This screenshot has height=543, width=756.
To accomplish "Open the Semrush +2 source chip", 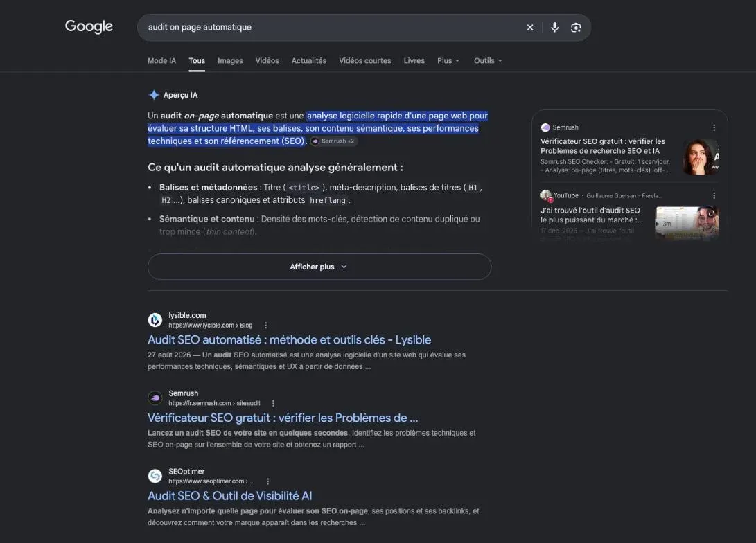I will pyautogui.click(x=333, y=141).
